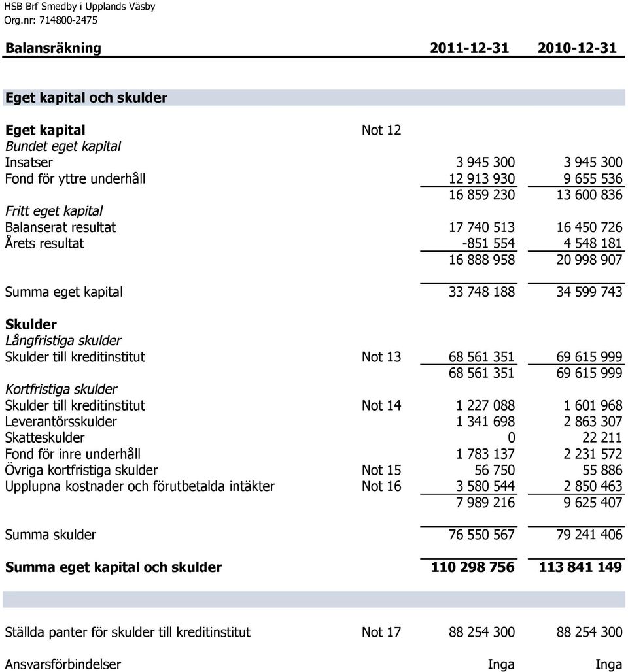Viewport: 628px width, 672px height.
Task: Click the Not 16 note reference
Action: point(381,486)
